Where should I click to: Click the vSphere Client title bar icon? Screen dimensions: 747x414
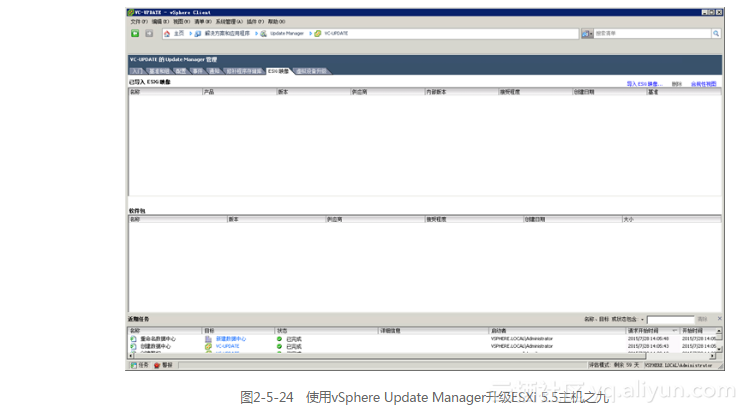tap(131, 12)
